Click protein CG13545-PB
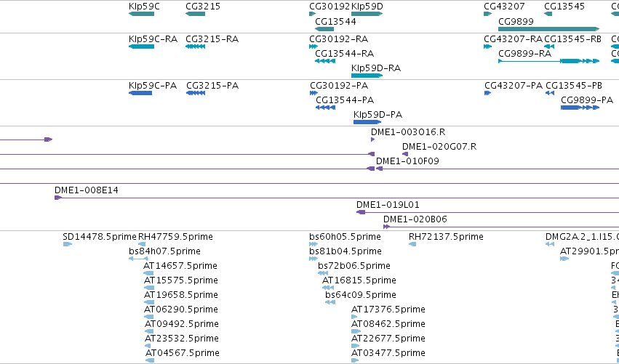Image resolution: width=619 pixels, height=364 pixels. pos(550,93)
